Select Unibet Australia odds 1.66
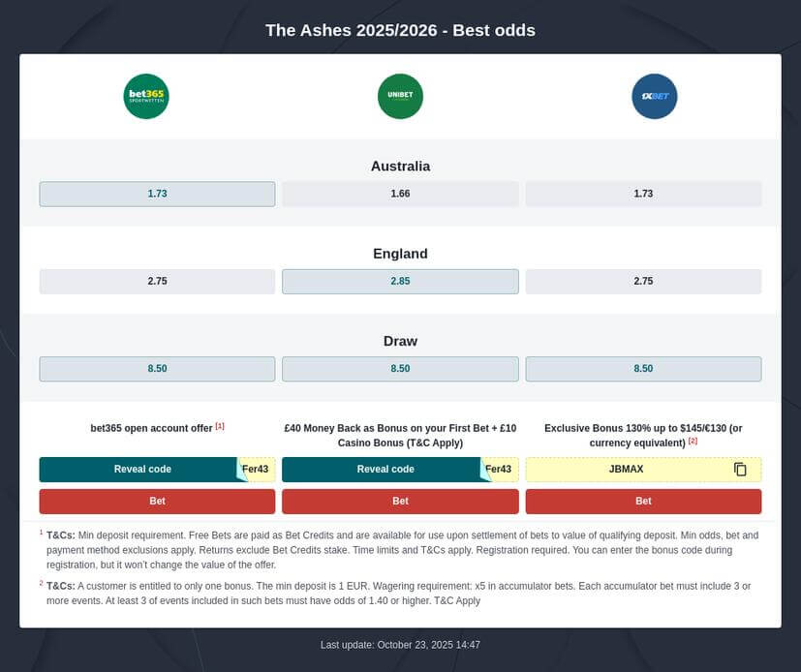801x672 pixels. [x=400, y=194]
